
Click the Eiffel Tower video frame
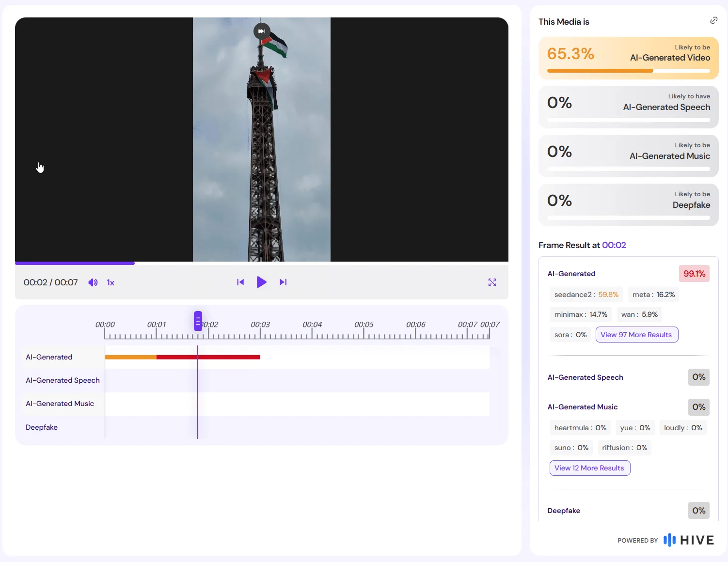tap(262, 140)
